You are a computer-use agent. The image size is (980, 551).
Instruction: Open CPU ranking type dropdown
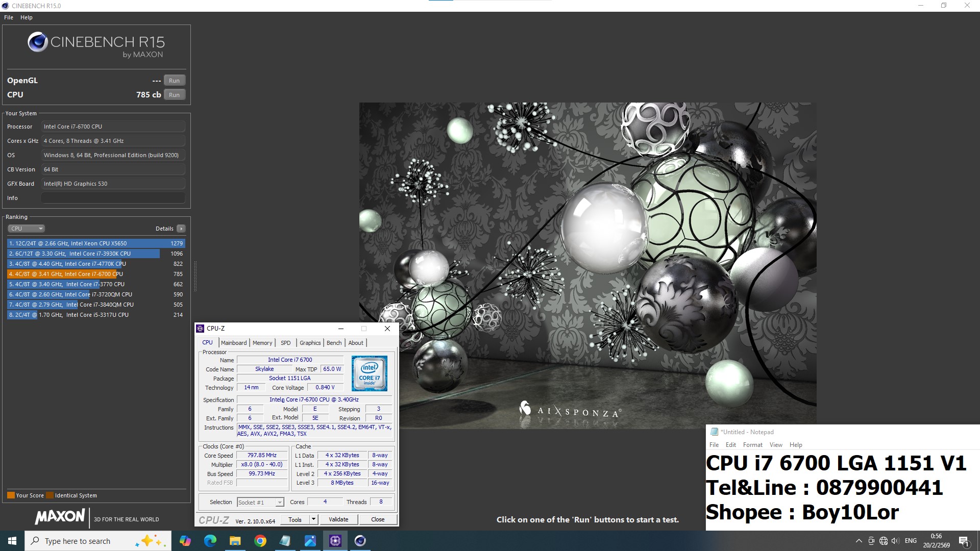tap(27, 229)
